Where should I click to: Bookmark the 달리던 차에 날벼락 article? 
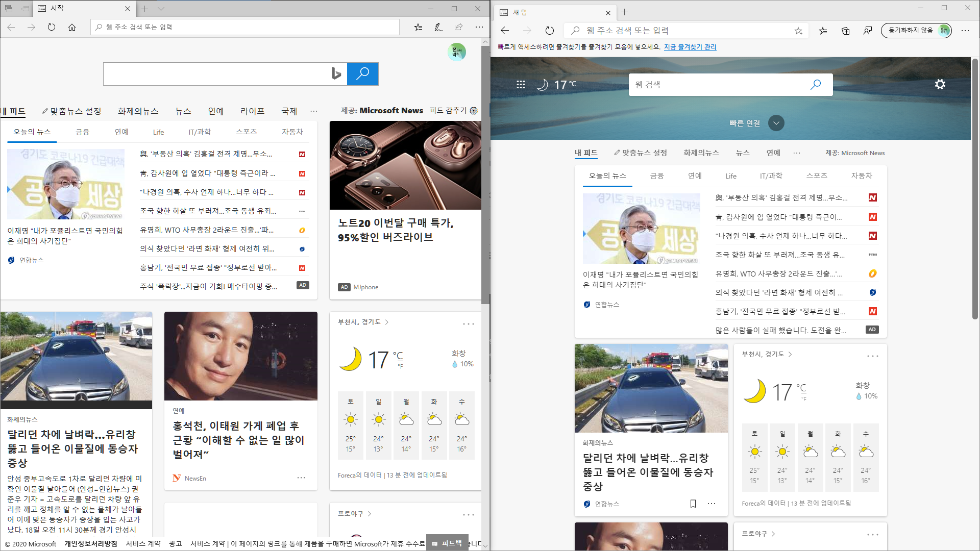tap(693, 504)
